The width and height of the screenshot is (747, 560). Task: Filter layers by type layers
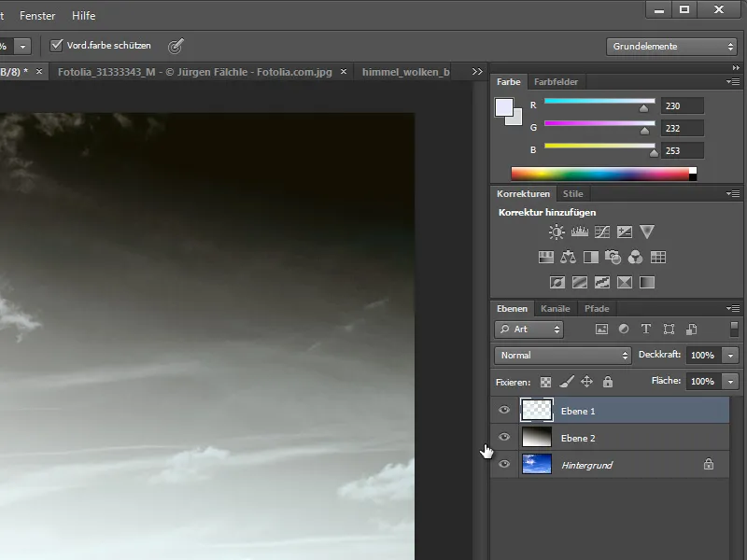[x=646, y=329]
